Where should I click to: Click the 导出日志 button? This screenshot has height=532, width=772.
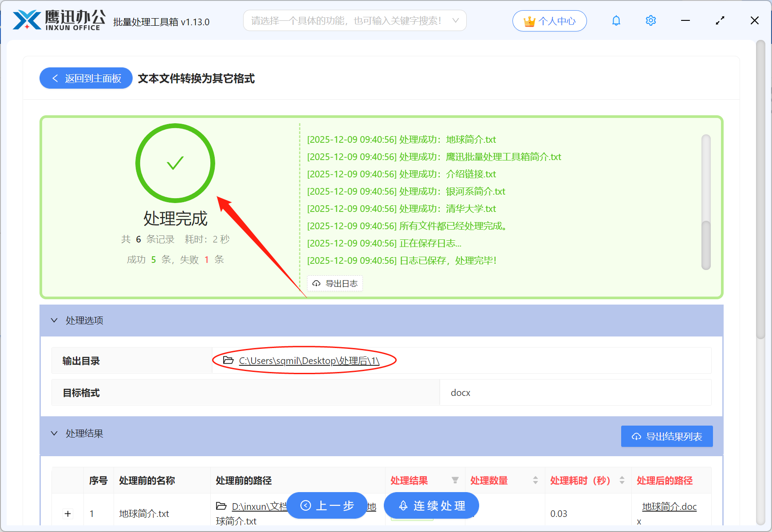pyautogui.click(x=335, y=283)
